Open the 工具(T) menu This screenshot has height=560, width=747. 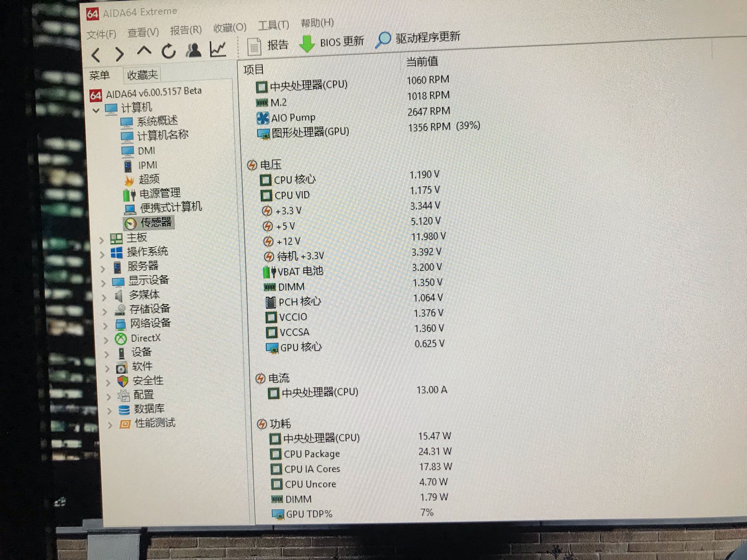tap(273, 25)
